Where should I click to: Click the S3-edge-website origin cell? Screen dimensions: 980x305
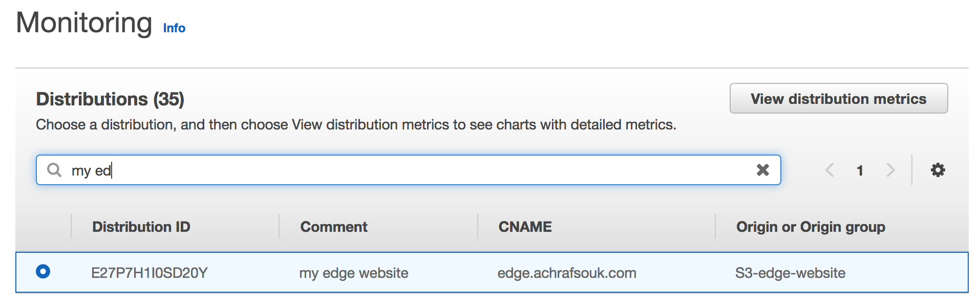(790, 273)
